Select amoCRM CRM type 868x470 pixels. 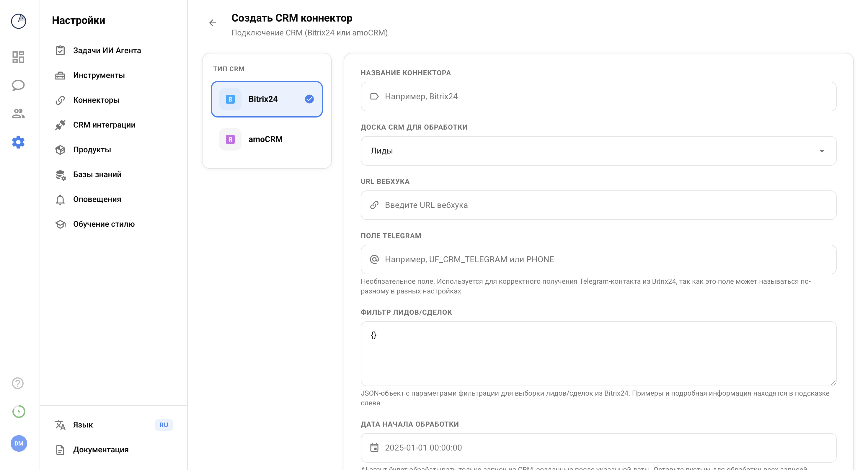pos(267,139)
